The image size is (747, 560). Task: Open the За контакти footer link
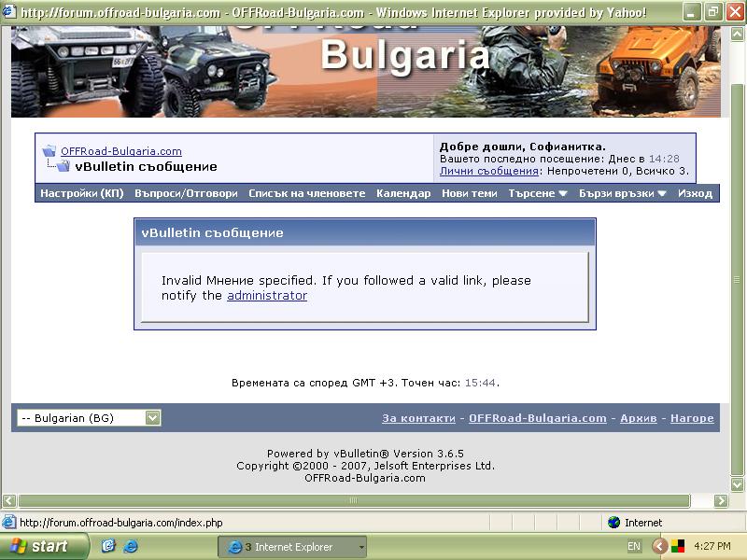point(418,418)
